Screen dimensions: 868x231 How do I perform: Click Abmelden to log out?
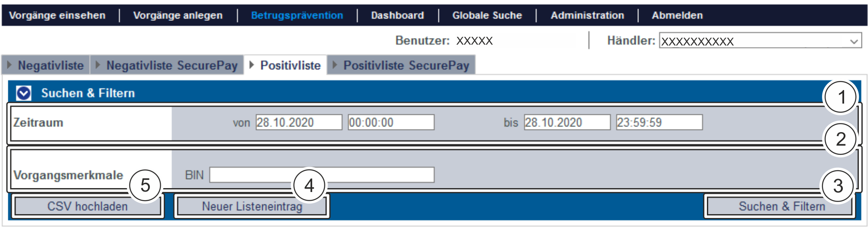coord(677,15)
